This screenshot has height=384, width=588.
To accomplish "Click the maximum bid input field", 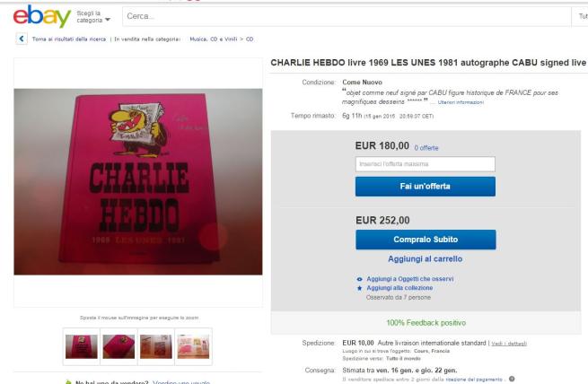I will pos(426,164).
